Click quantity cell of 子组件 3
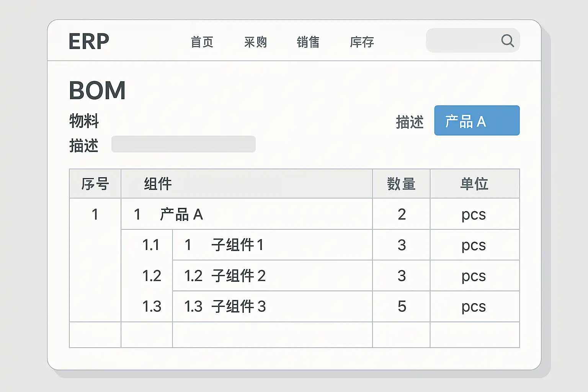The width and height of the screenshot is (588, 392). (x=402, y=306)
